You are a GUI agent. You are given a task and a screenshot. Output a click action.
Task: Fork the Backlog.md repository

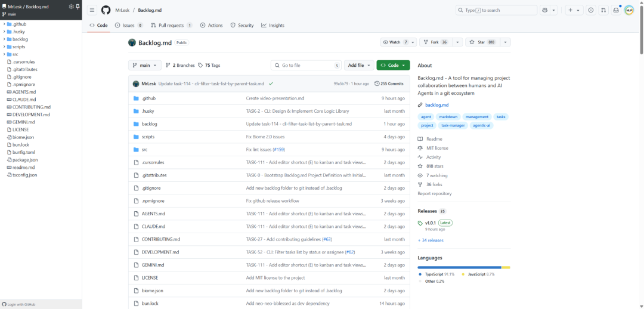click(435, 42)
